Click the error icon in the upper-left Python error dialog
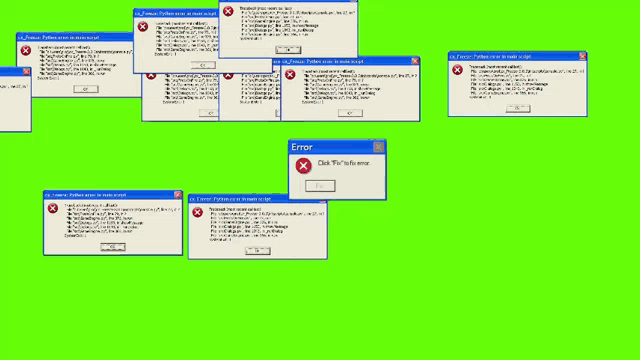Viewport: 640px width, 360px height. click(26, 51)
